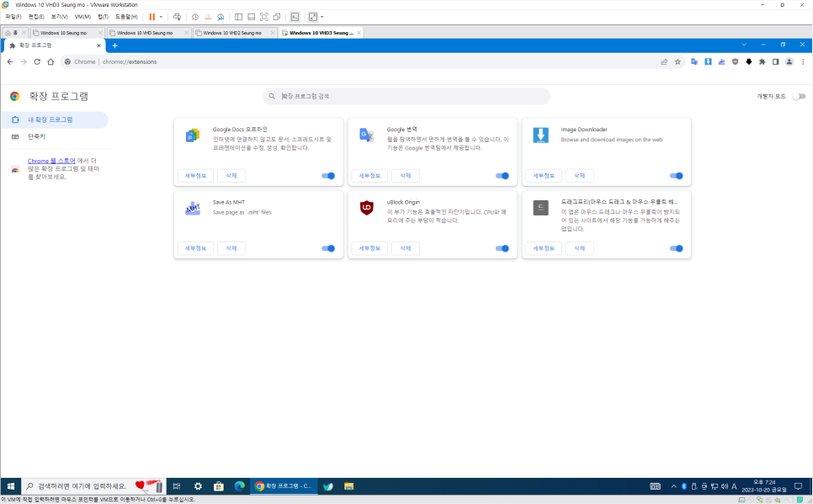Screen dimensions: 813x504
Task: Click the VMware pause VM icon
Action: coord(152,17)
